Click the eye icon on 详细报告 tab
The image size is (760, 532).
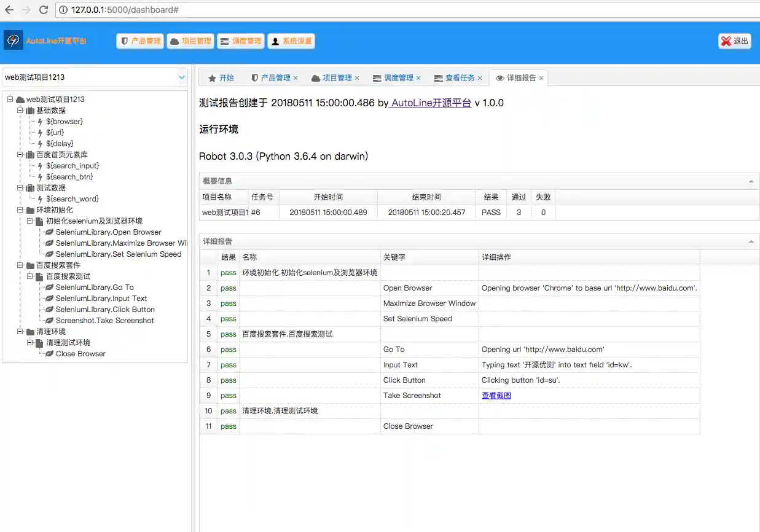[500, 78]
